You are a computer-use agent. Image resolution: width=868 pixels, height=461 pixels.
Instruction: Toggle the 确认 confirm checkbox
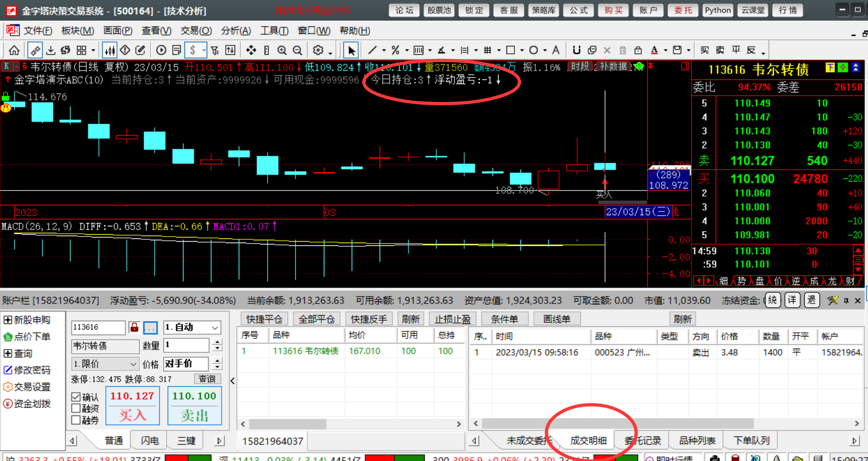(x=76, y=397)
